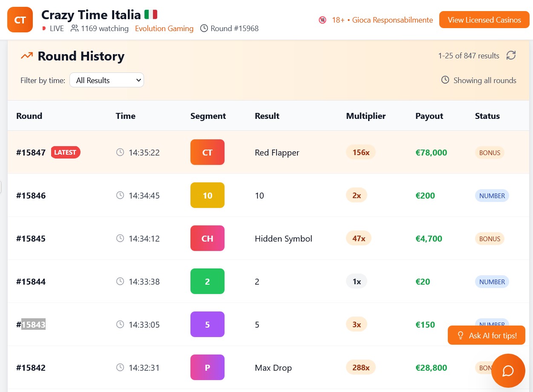Open the 'All Results' time filter dropdown
The width and height of the screenshot is (533, 392).
[x=107, y=80]
